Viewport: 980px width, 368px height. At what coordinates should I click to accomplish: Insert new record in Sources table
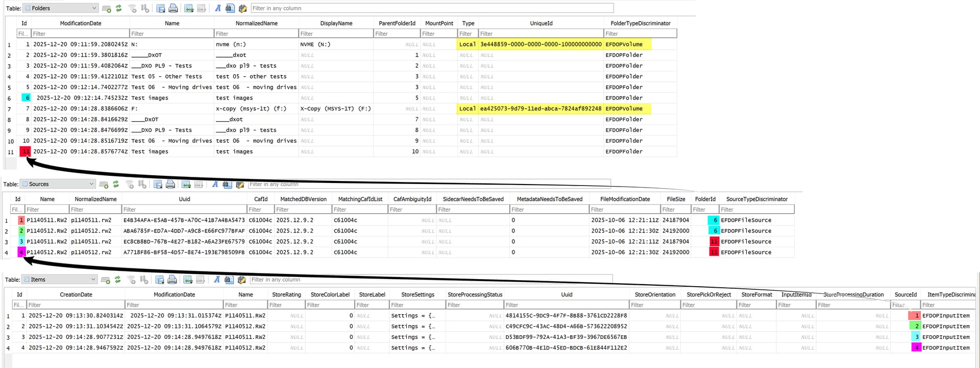point(186,184)
